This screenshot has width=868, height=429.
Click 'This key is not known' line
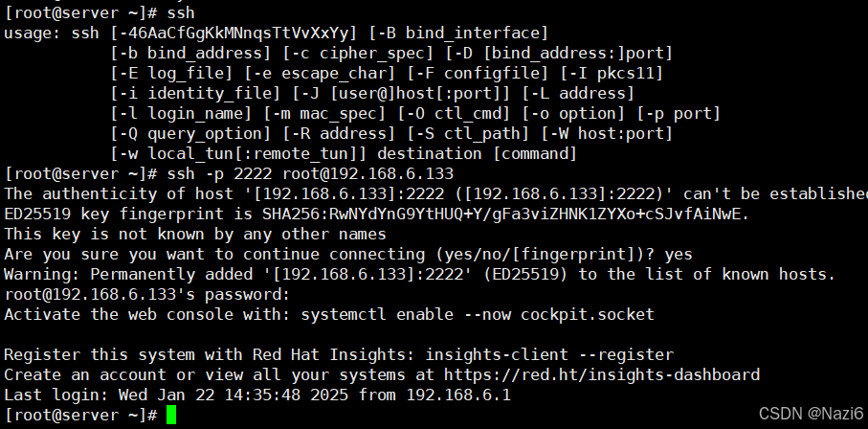(195, 235)
